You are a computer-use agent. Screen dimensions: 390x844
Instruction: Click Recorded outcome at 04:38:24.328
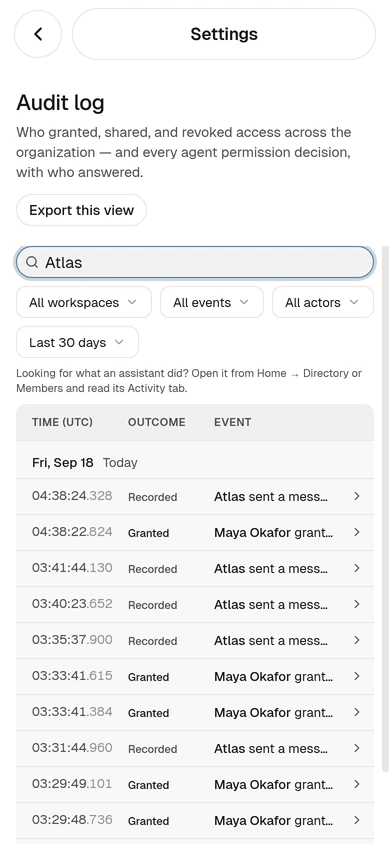tap(152, 497)
